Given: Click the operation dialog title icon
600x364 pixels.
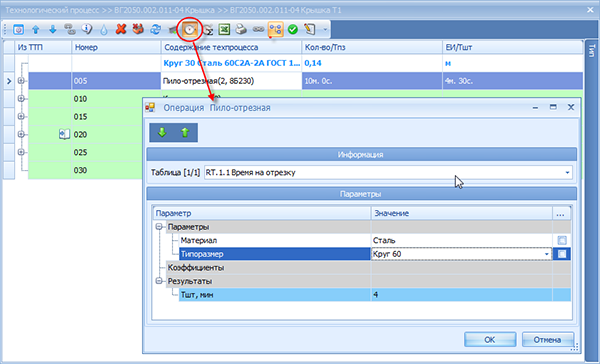Looking at the screenshot, I should coord(150,108).
